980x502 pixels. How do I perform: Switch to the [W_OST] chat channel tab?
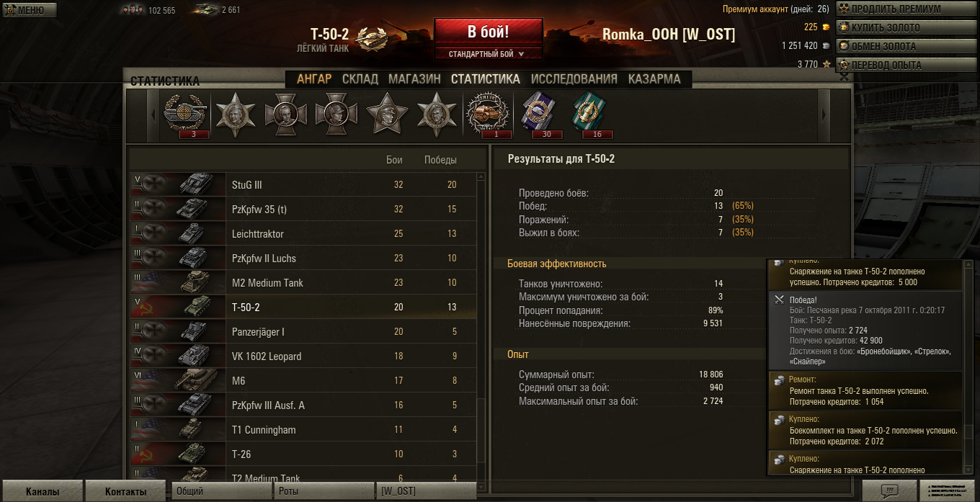click(426, 491)
